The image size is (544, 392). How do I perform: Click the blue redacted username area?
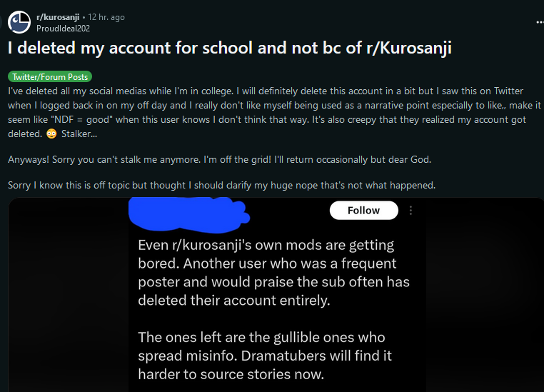[188, 214]
